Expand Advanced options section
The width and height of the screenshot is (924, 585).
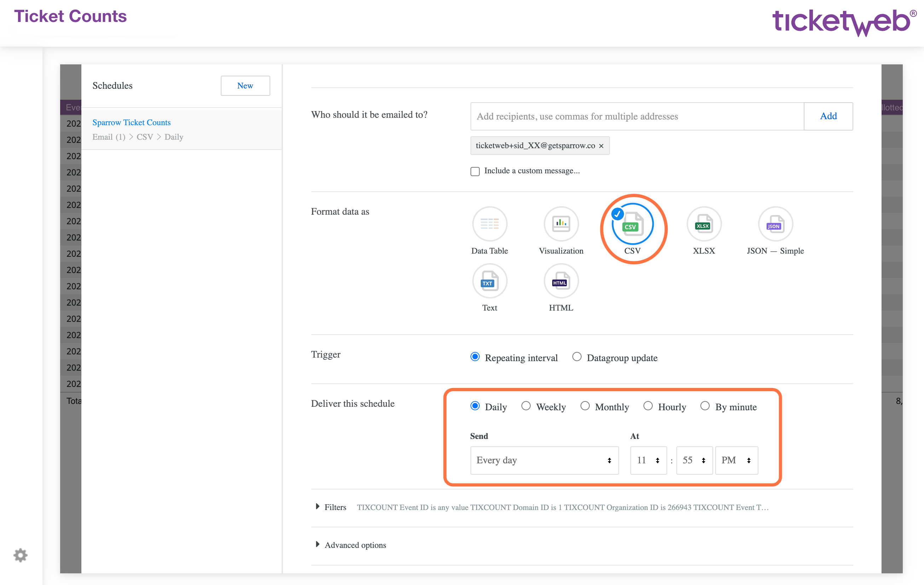tap(351, 545)
